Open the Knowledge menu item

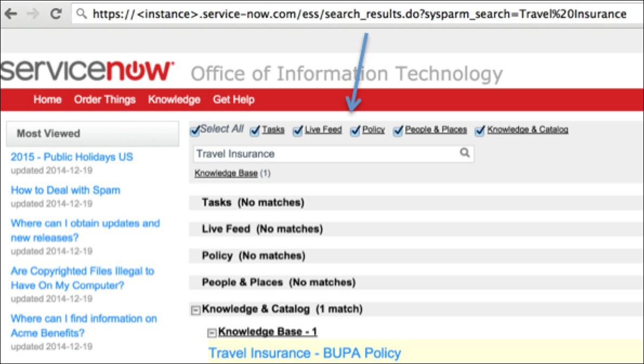coord(174,100)
